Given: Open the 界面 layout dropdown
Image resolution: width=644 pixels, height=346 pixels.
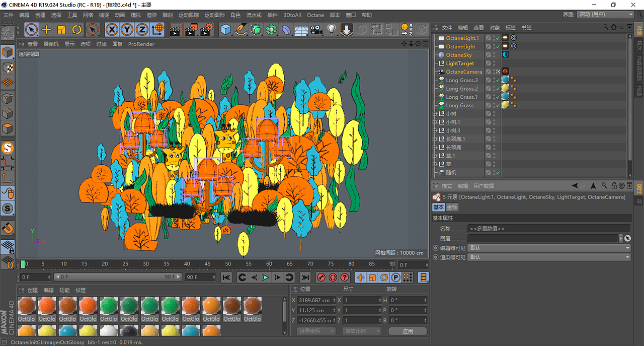Looking at the screenshot, I should tap(605, 15).
